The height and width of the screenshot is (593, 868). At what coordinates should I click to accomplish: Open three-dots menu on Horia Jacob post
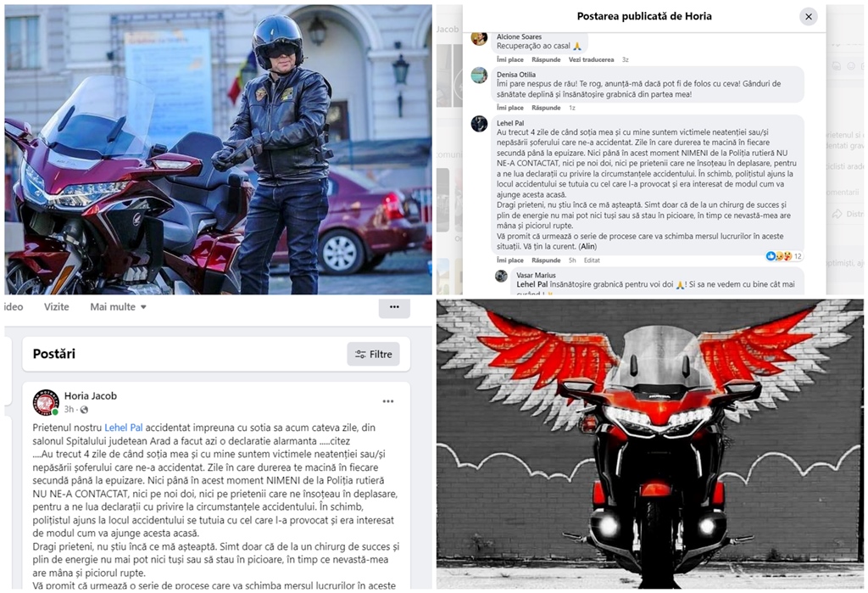pyautogui.click(x=388, y=401)
